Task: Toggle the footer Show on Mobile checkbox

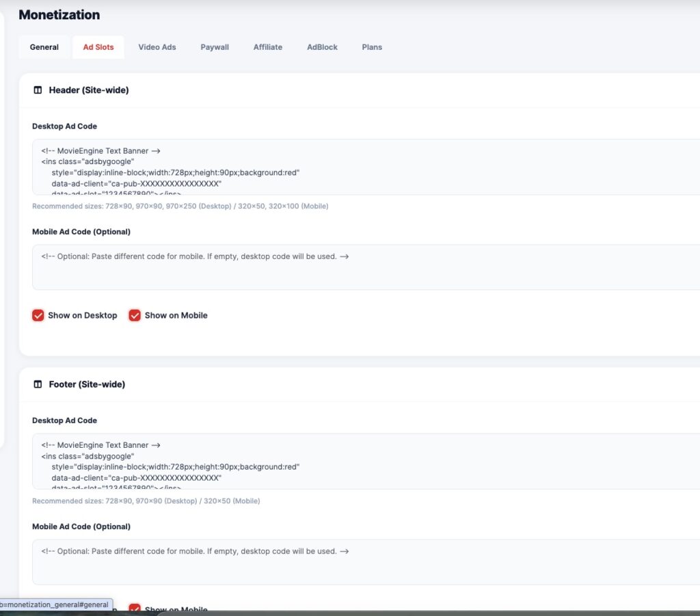Action: [x=135, y=608]
